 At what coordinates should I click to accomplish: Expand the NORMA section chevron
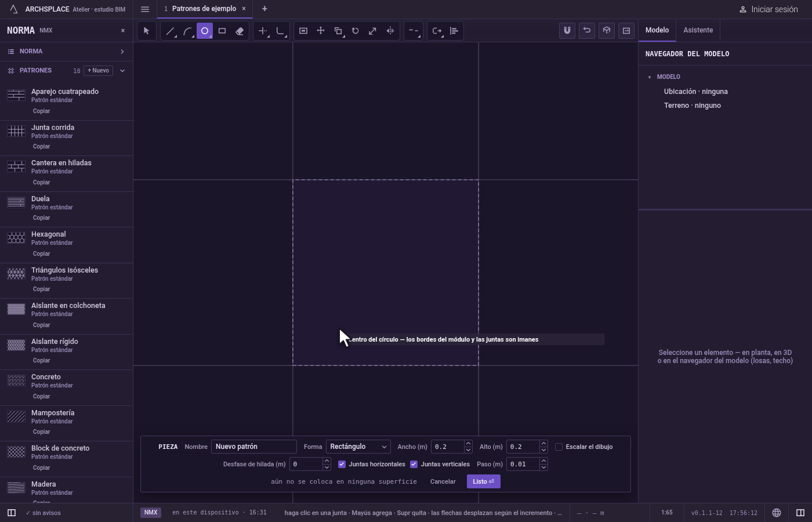[122, 52]
